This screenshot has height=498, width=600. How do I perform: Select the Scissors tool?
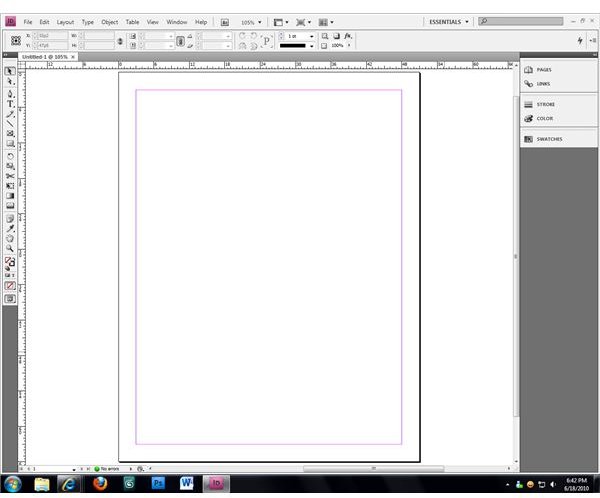[10, 176]
